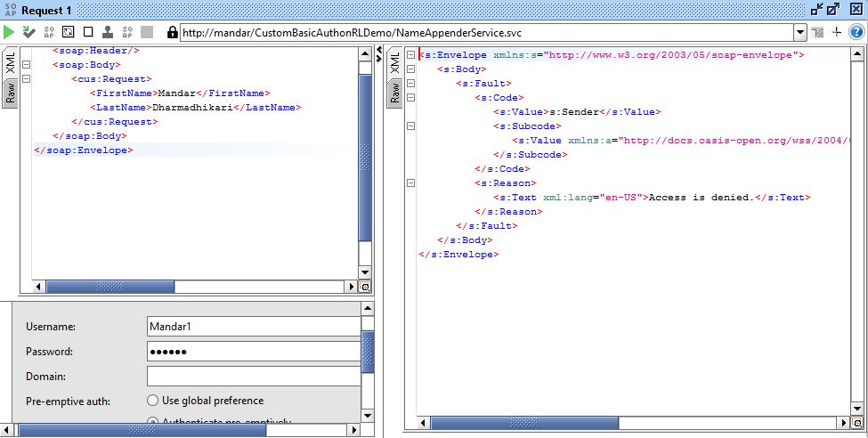Switch to the request XML tab

pyautogui.click(x=11, y=62)
